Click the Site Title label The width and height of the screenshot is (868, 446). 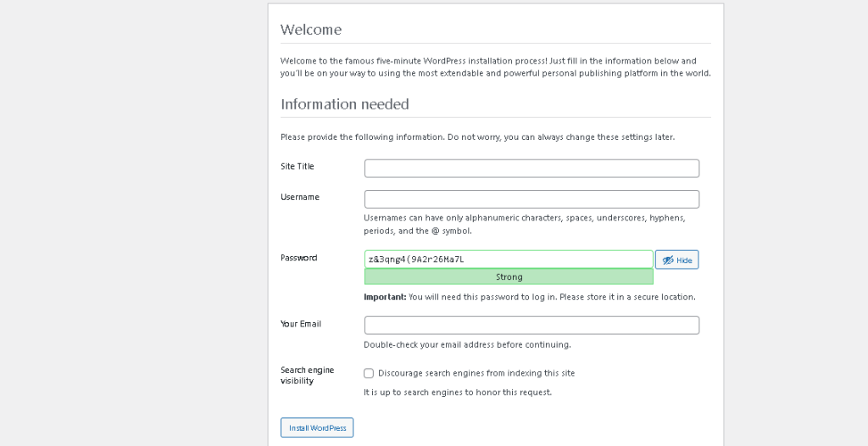coord(298,166)
